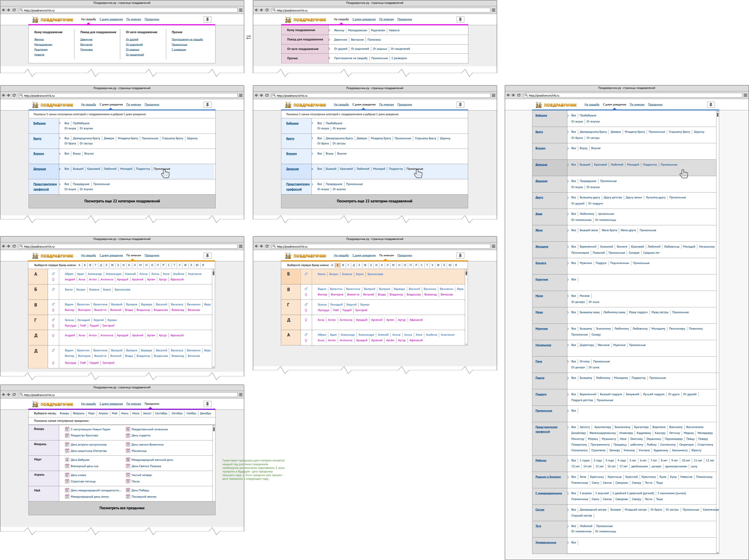Viewport: 749px width, 560px height.
Task: Open the Программисту profession link
Action: (x=600, y=445)
